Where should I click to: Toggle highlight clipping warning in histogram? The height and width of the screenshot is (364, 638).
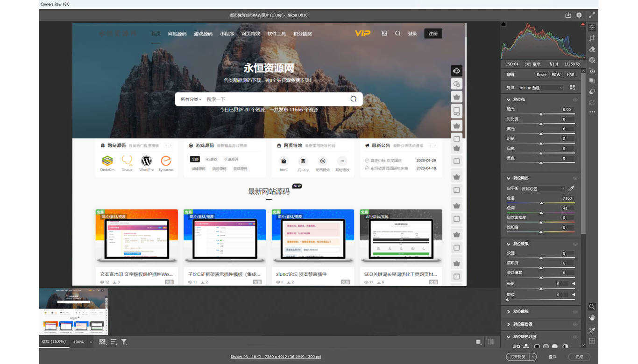coord(583,24)
